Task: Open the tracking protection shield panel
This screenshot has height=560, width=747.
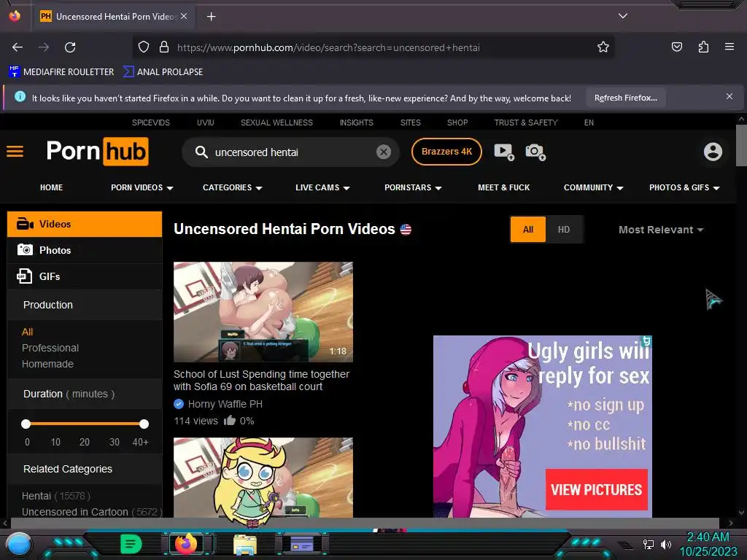Action: [x=144, y=47]
